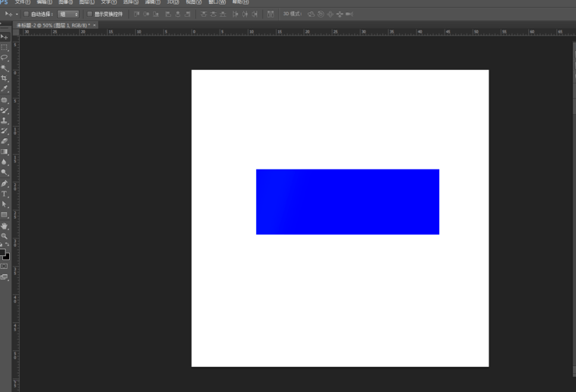Screen dimensions: 576x392
Task: Click Distribute bottom edges button
Action: 223,14
